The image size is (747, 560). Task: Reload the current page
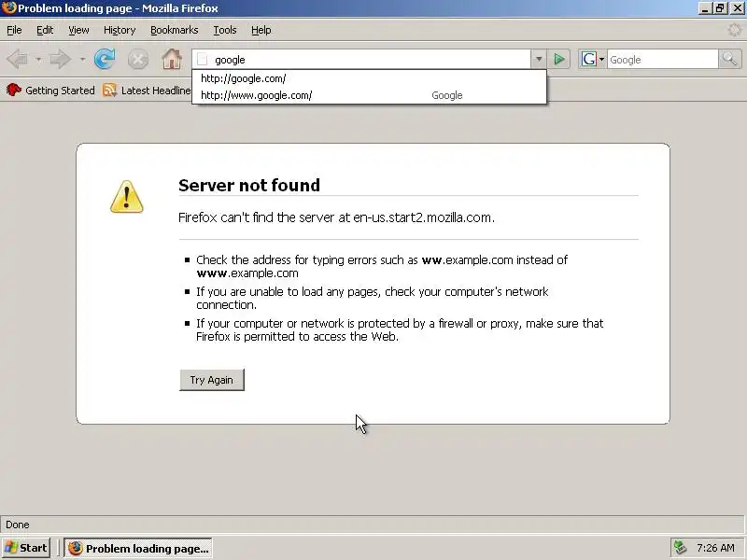(105, 59)
